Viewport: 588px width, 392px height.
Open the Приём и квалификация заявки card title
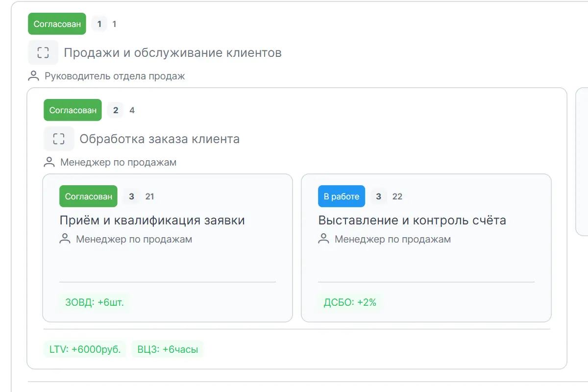152,220
